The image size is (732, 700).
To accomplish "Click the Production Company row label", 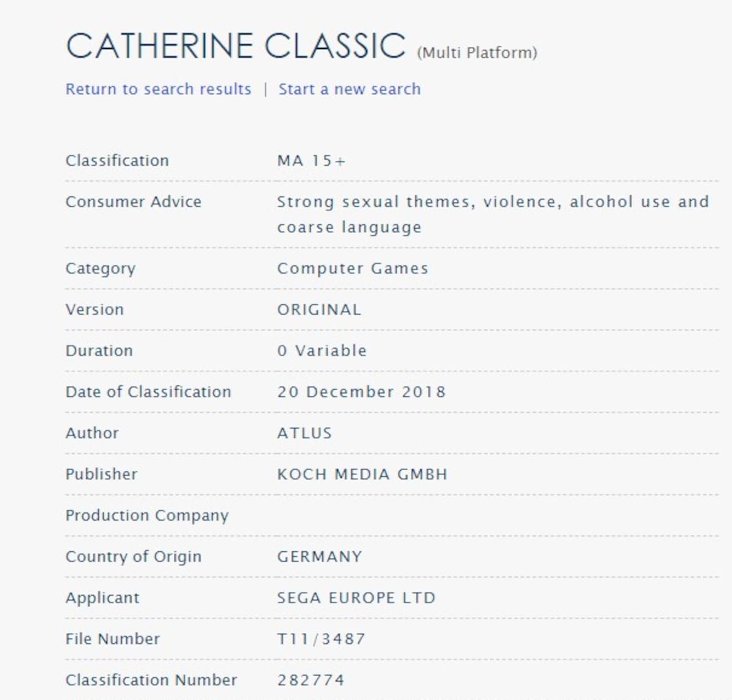I will (x=147, y=516).
